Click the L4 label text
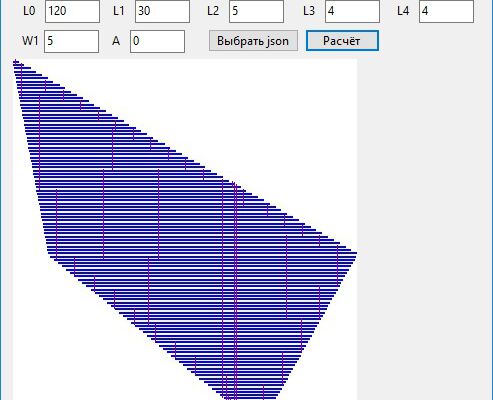The width and height of the screenshot is (493, 400). pos(403,11)
